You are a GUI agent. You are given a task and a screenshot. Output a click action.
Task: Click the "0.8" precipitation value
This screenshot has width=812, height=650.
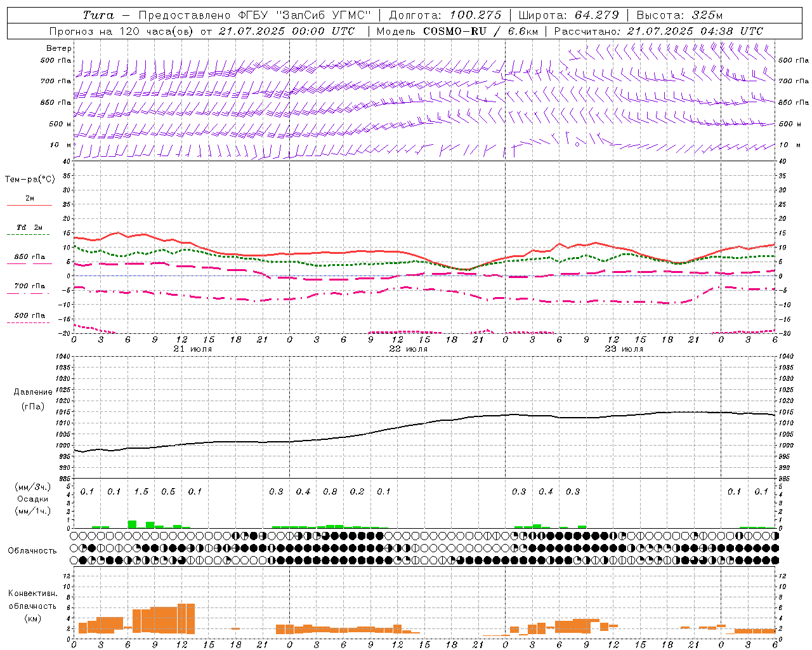click(x=330, y=492)
